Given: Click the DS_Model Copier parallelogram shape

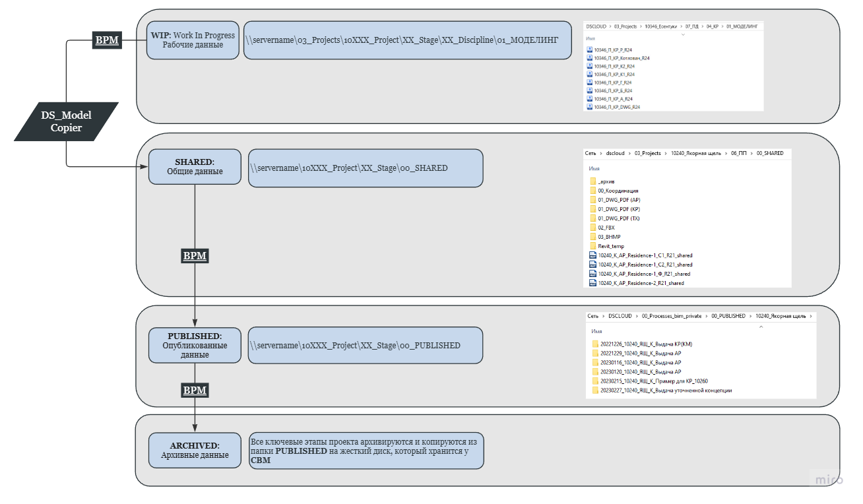Looking at the screenshot, I should 66,121.
